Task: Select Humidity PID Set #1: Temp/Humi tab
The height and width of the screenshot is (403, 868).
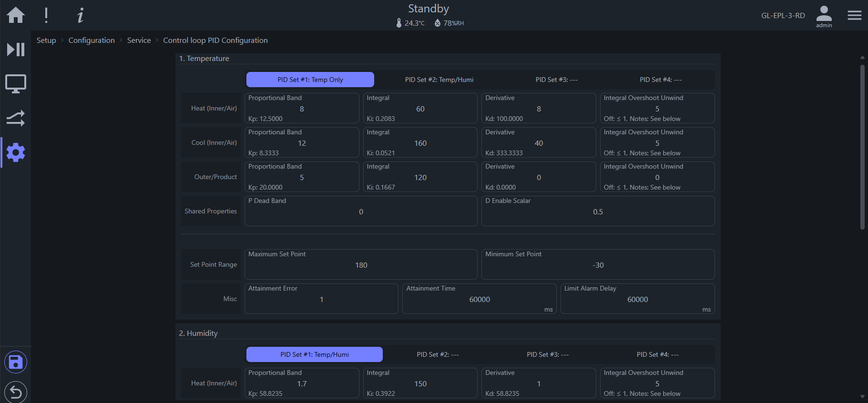Action: click(315, 354)
